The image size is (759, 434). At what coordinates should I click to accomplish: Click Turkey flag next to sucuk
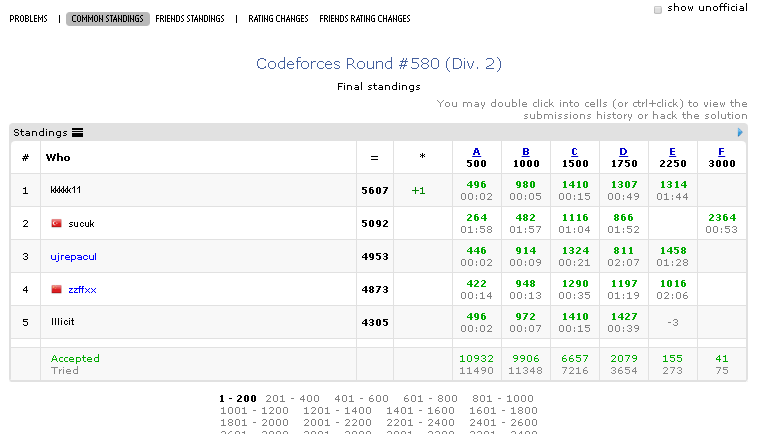(x=57, y=223)
